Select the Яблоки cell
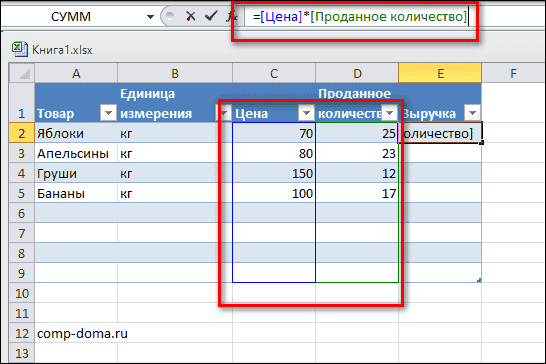Screen dimensions: 546x364 click(x=76, y=133)
